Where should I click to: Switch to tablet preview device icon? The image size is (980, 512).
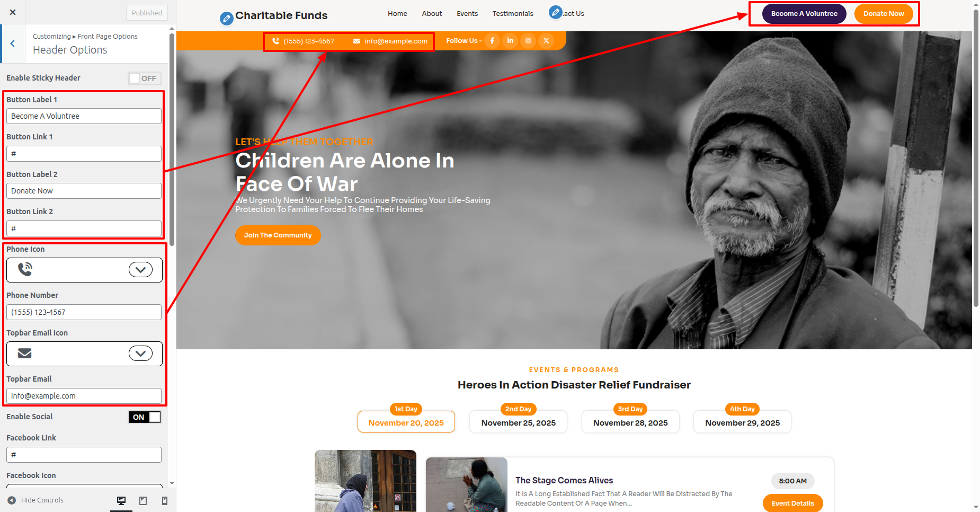pos(143,500)
